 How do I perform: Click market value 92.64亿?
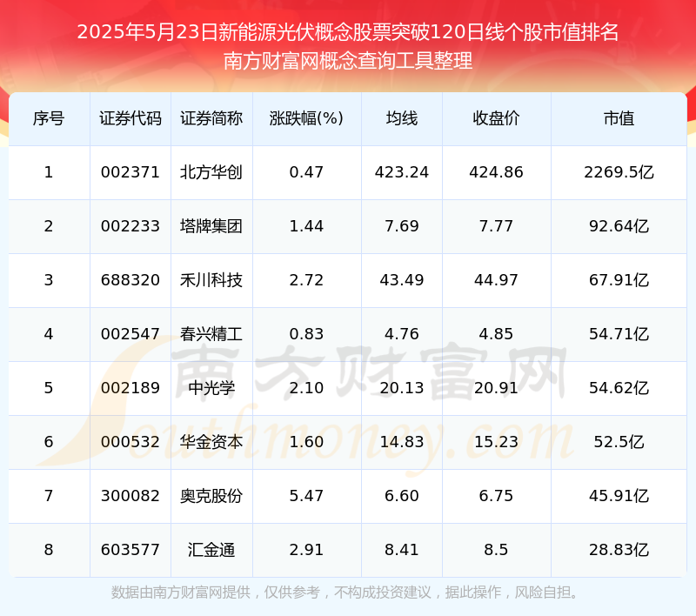point(619,226)
